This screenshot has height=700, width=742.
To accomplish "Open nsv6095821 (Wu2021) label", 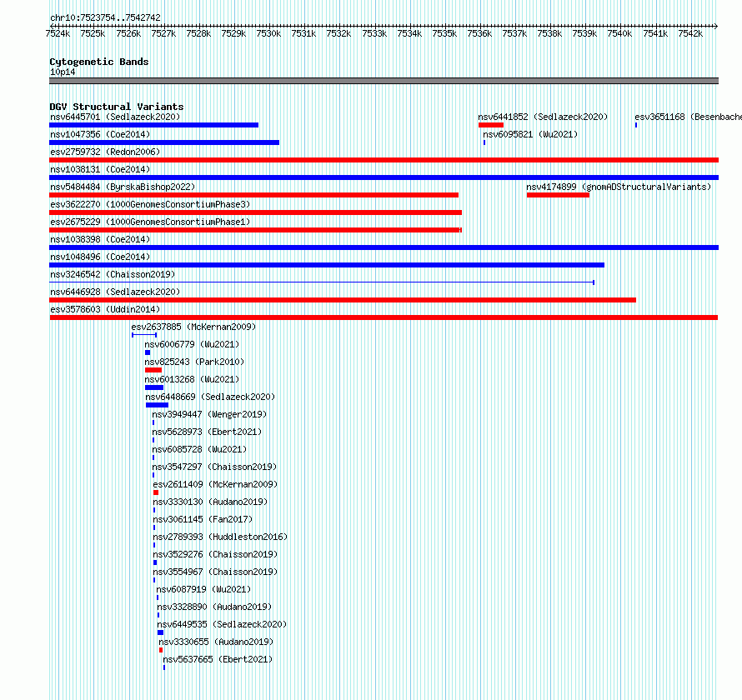I will point(530,134).
